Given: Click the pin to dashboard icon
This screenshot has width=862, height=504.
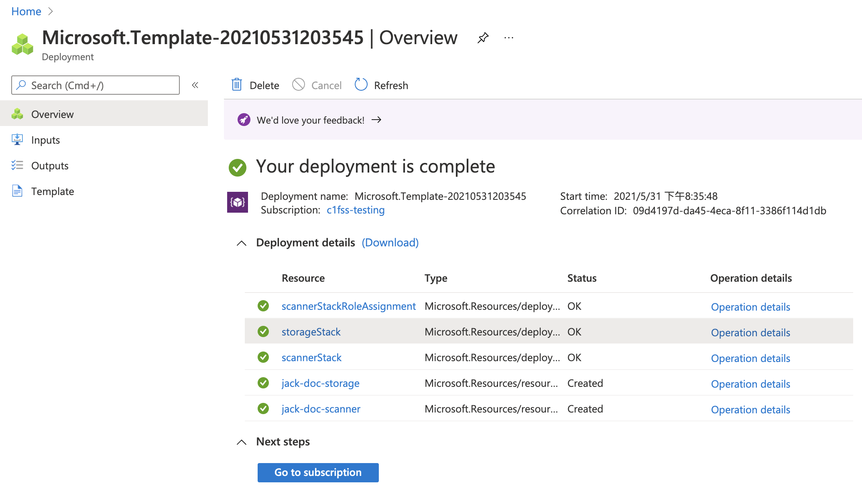Looking at the screenshot, I should 483,38.
